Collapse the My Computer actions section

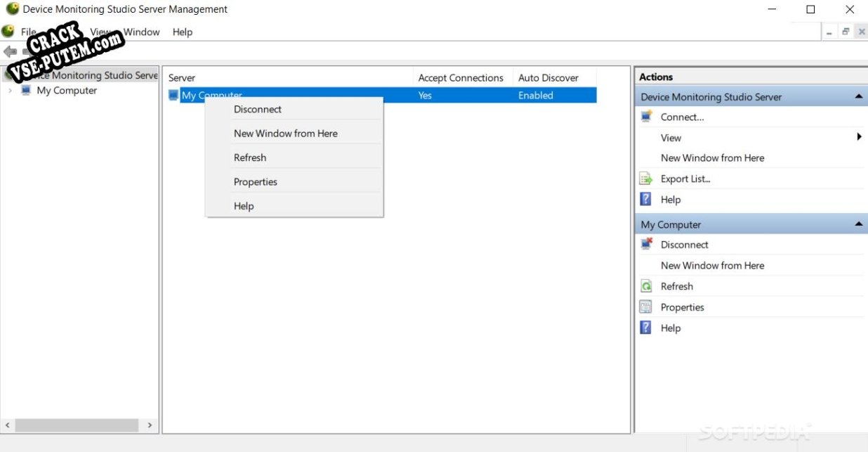tap(858, 224)
